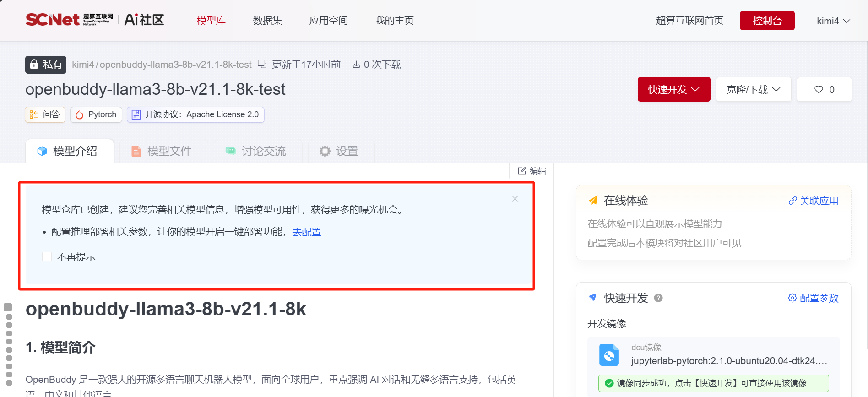Click the orange model files document icon
The height and width of the screenshot is (397, 868).
(x=136, y=151)
